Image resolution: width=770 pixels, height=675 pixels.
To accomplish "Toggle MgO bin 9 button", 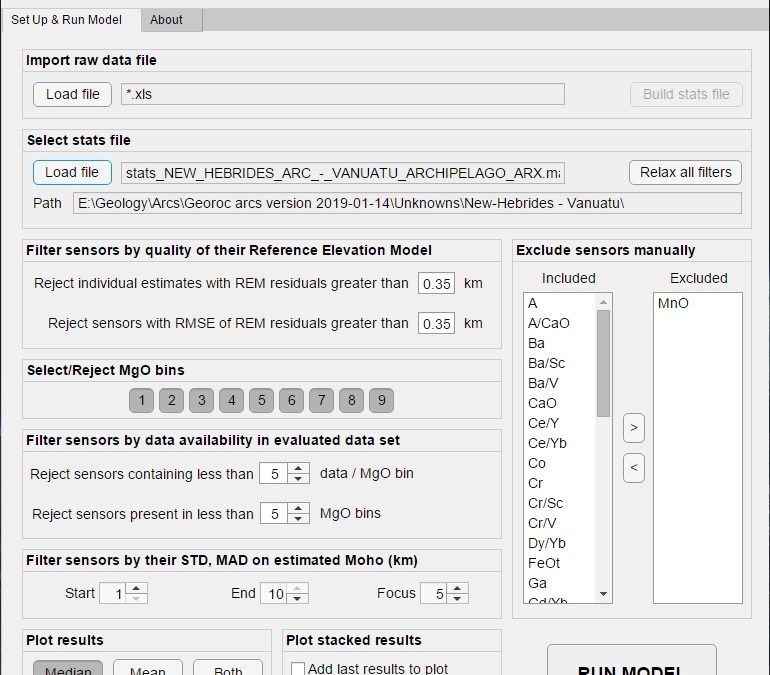I will coord(381,401).
